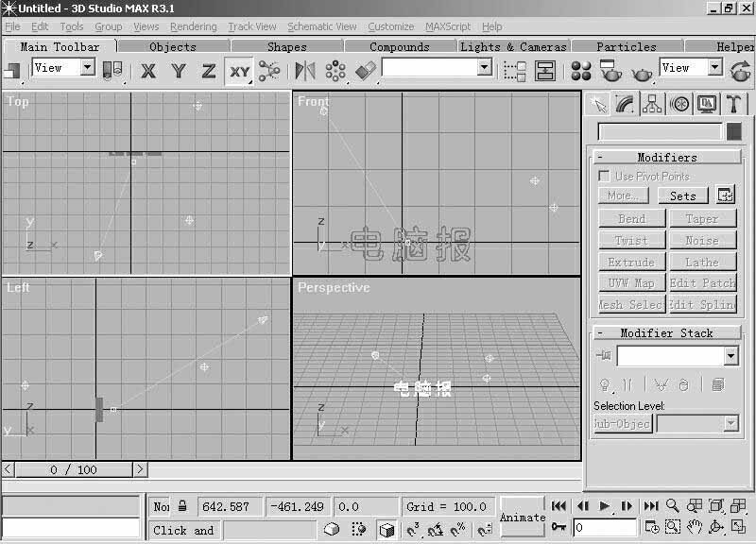
Task: Open the Material Editor spheres icon
Action: (x=581, y=71)
